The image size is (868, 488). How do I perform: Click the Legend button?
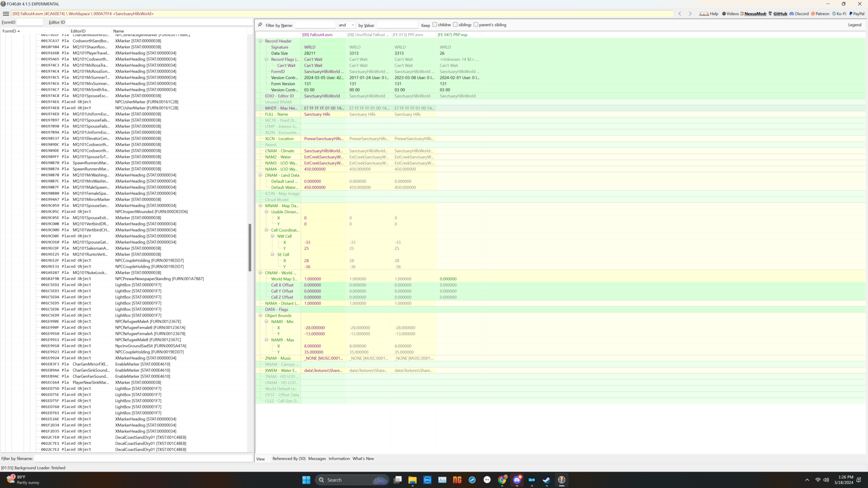pos(854,25)
